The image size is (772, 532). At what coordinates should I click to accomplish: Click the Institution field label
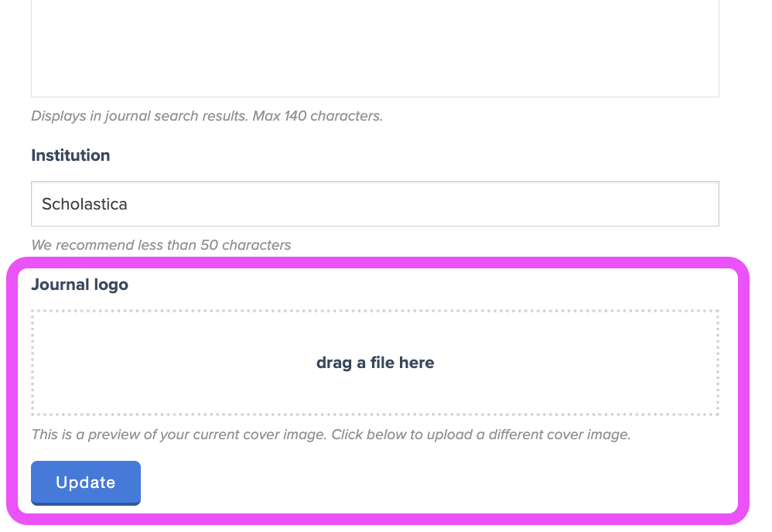(x=70, y=155)
